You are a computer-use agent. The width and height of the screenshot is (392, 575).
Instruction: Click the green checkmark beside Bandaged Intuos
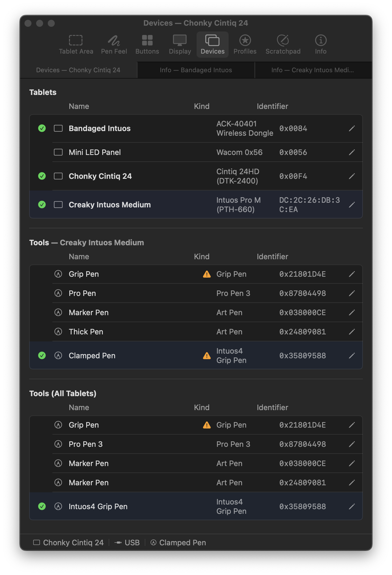point(42,128)
